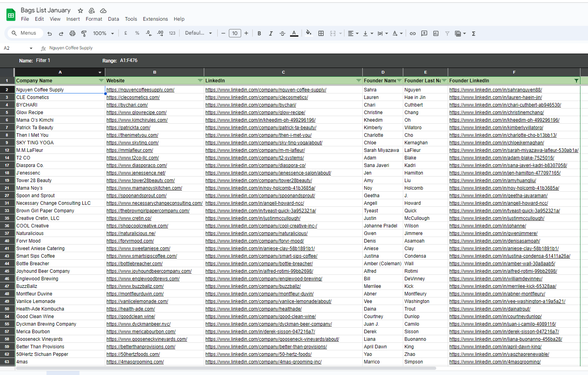
Task: Open the File menu
Action: 25,19
